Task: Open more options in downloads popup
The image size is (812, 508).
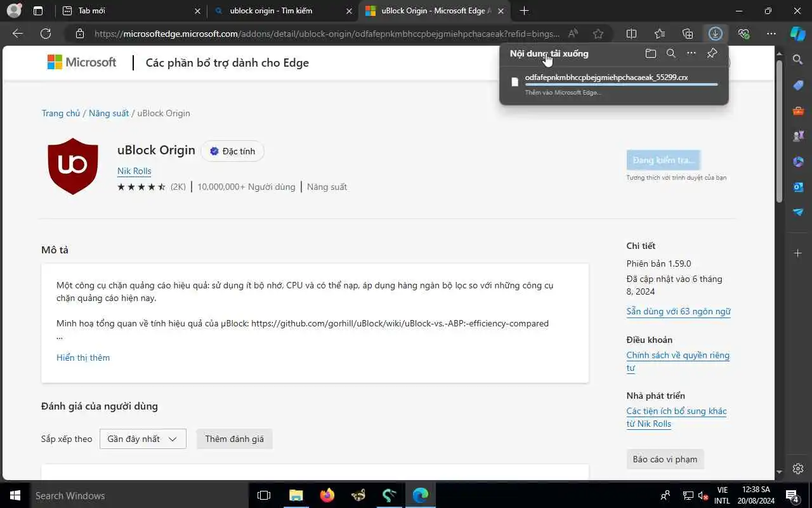Action: tap(691, 53)
